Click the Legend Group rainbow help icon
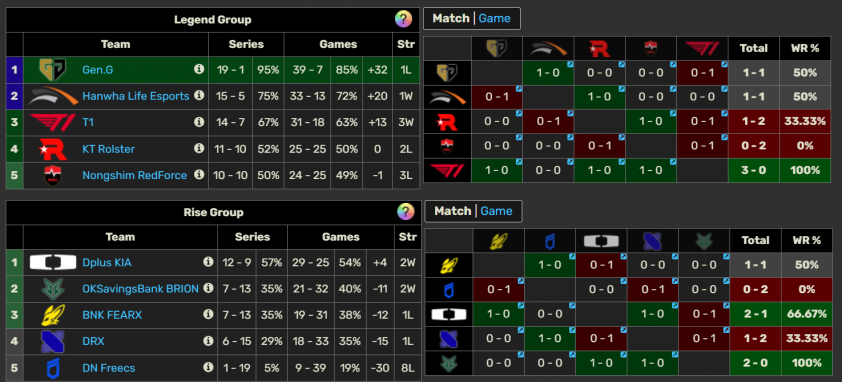The height and width of the screenshot is (382, 842). [403, 19]
